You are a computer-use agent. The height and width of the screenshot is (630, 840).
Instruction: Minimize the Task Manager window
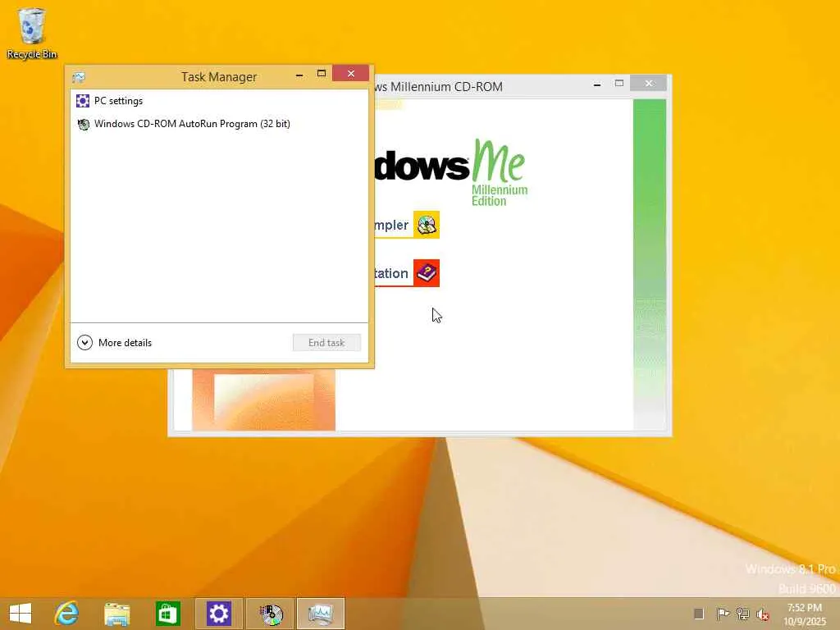299,75
